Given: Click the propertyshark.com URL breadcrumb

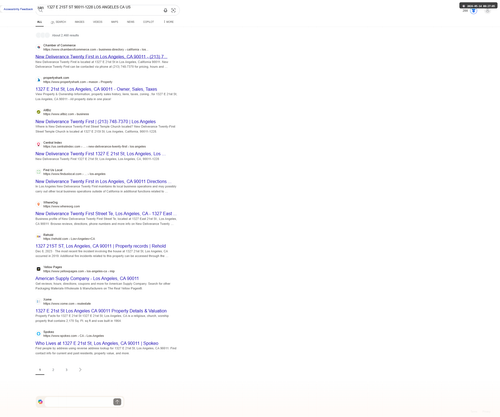Looking at the screenshot, I should pyautogui.click(x=78, y=82).
